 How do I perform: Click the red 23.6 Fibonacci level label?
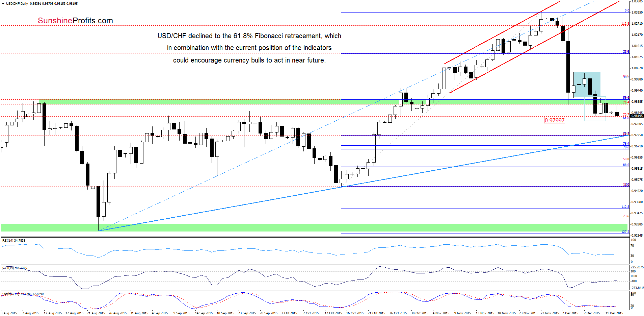point(626,216)
